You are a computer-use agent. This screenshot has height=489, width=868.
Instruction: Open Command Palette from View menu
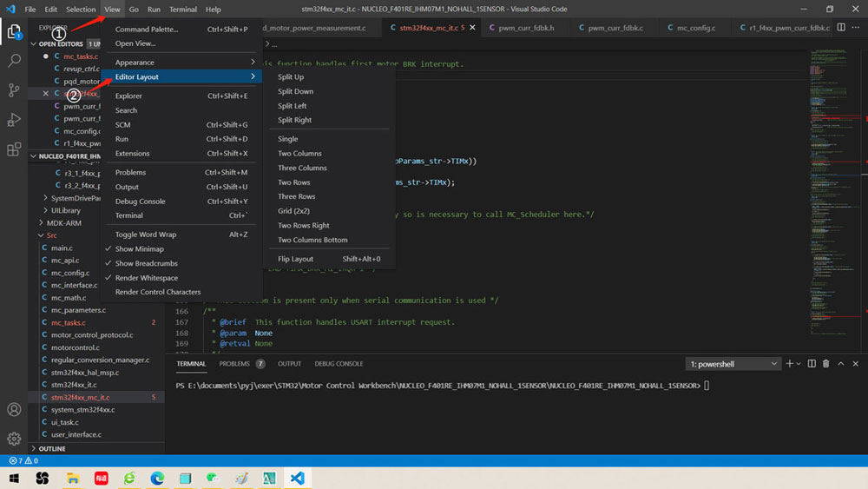[x=181, y=29]
